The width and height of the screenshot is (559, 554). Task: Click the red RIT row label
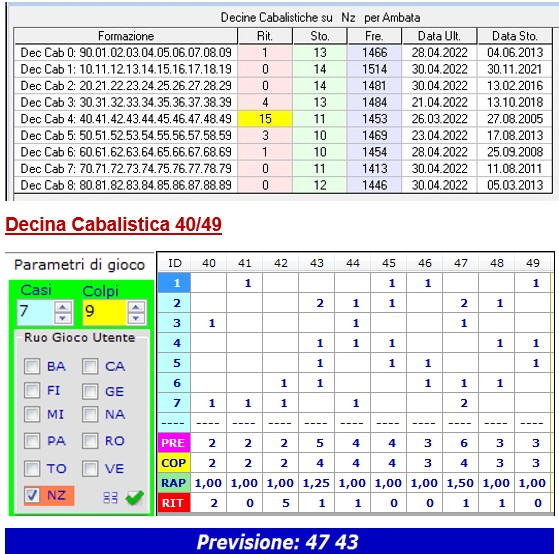[x=174, y=503]
